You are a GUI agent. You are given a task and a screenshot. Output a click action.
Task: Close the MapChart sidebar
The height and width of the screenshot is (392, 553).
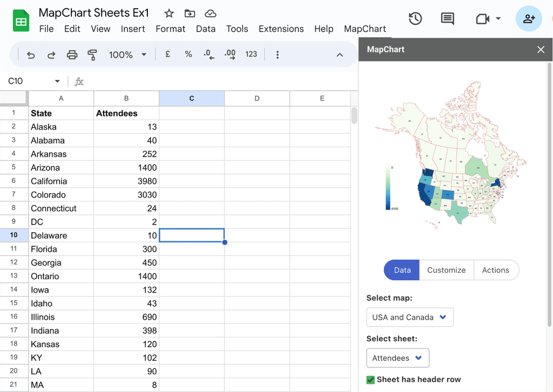541,49
